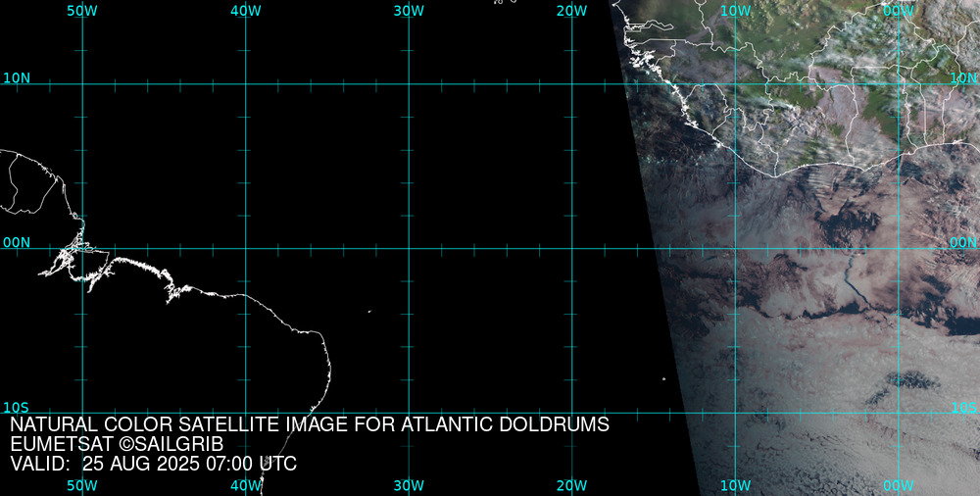Click the '10N' latitude label on the left edge
Image resolution: width=980 pixels, height=496 pixels.
pyautogui.click(x=17, y=78)
